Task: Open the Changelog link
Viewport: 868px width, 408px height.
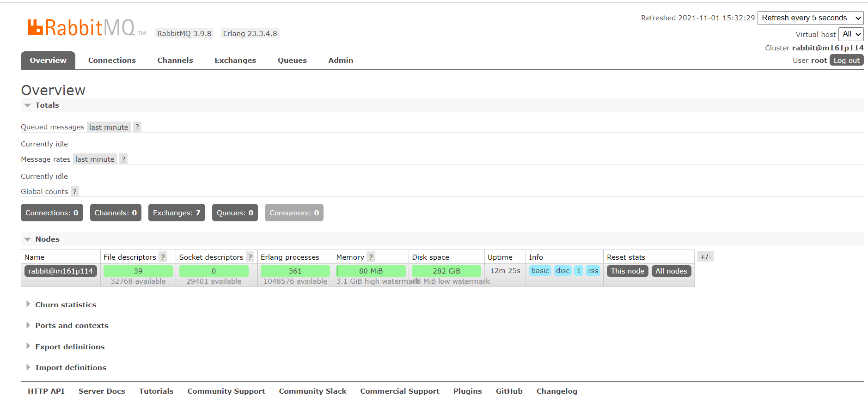Action: click(557, 391)
